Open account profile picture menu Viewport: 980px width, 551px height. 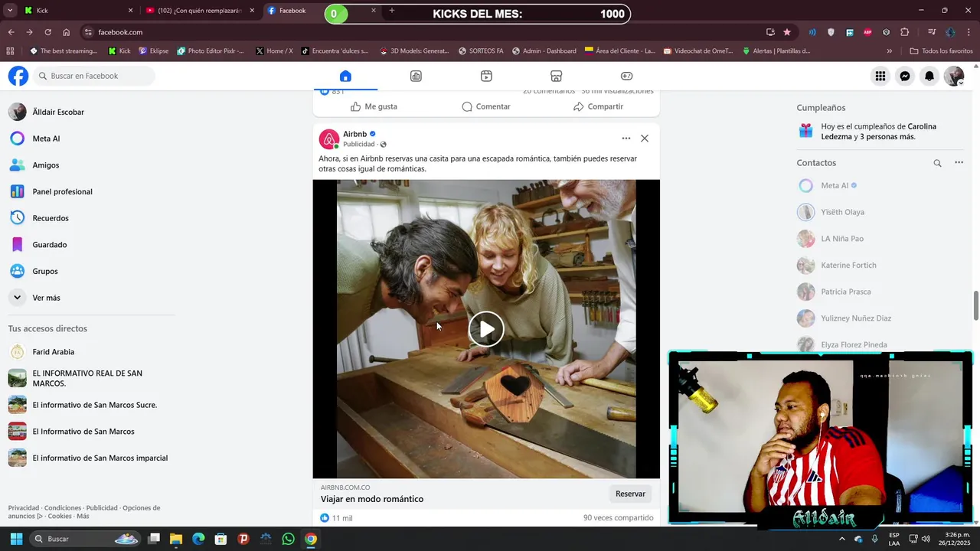[x=954, y=76]
